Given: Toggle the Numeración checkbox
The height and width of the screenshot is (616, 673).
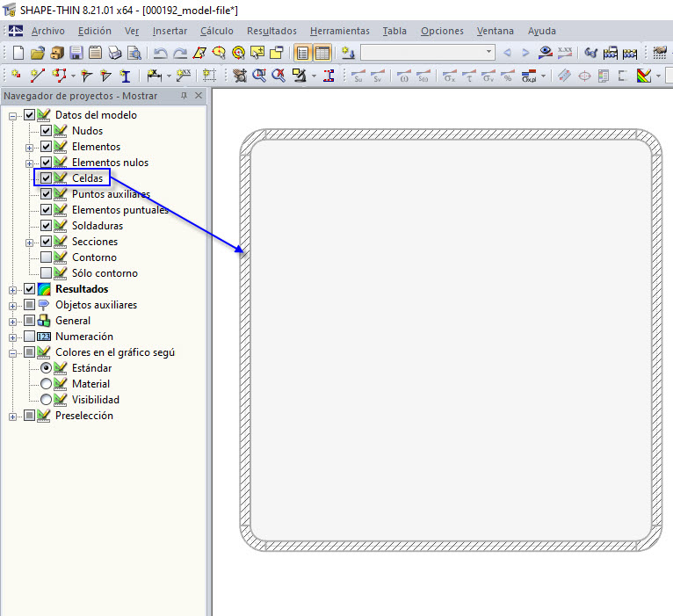Looking at the screenshot, I should click(29, 336).
